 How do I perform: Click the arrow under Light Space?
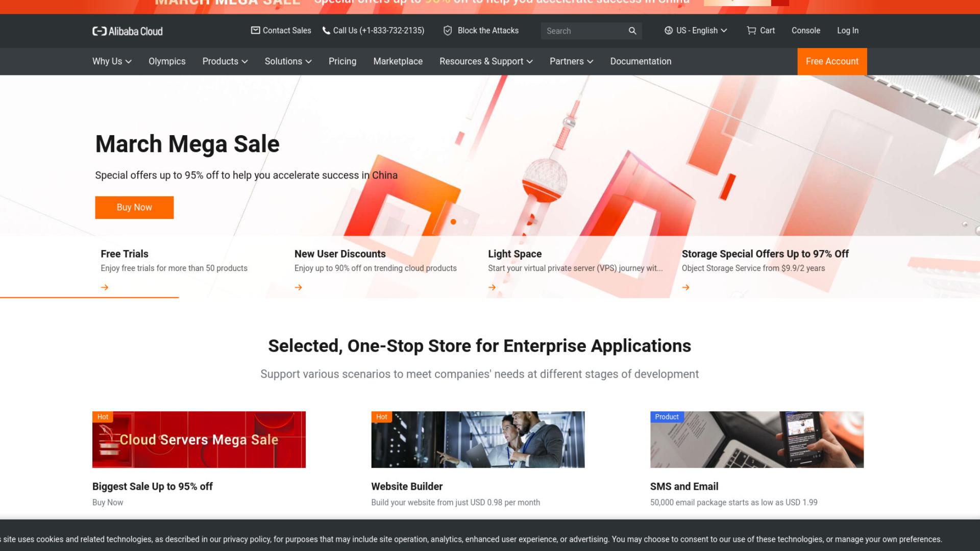point(492,288)
